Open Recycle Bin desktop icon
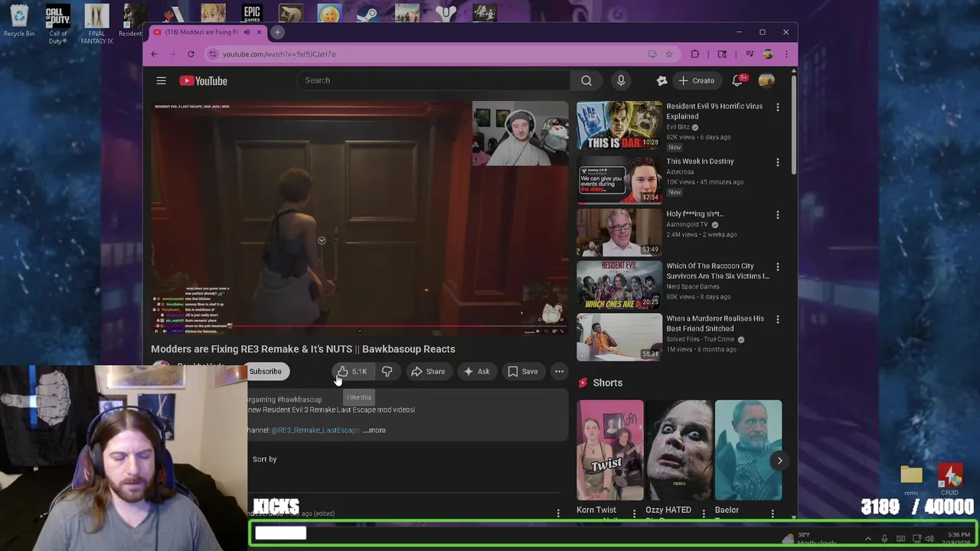Screen dimensions: 980x551 pos(18,21)
